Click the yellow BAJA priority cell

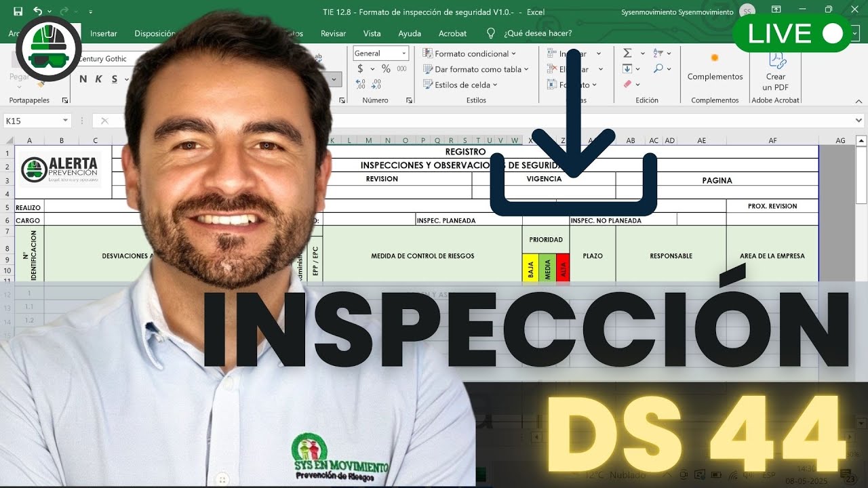[530, 268]
